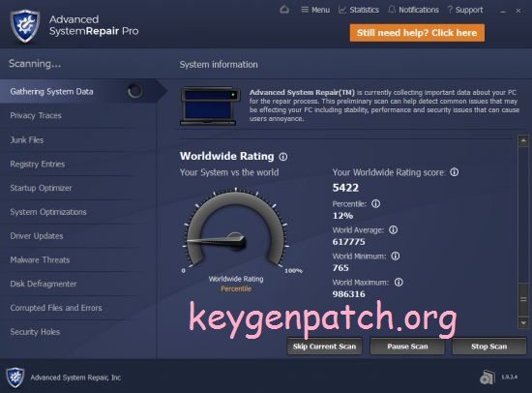Image resolution: width=532 pixels, height=393 pixels.
Task: Click info icon next to Percentile
Action: (375, 204)
